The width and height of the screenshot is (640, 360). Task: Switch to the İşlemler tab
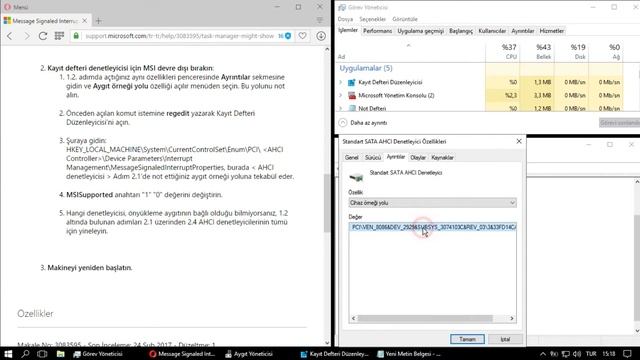(348, 30)
